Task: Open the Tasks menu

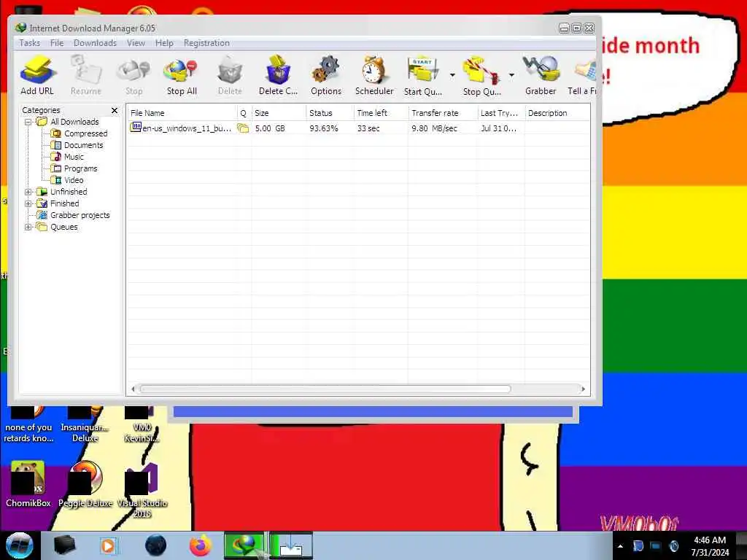Action: click(29, 43)
